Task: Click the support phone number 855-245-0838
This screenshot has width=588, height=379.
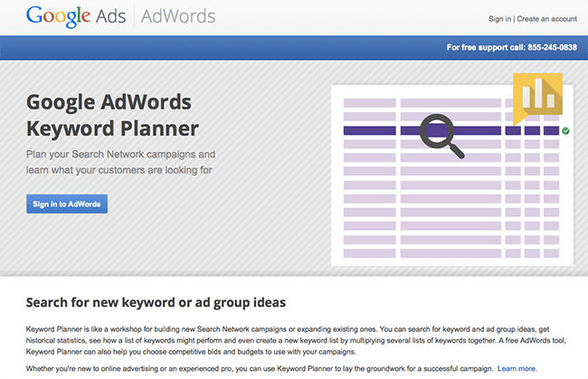Action: (x=552, y=47)
